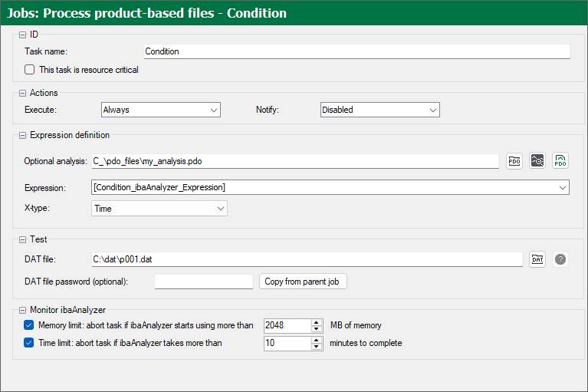Collapse the Monitor ibaAnalyzer section
Screen dimensions: 588x392
tap(22, 310)
